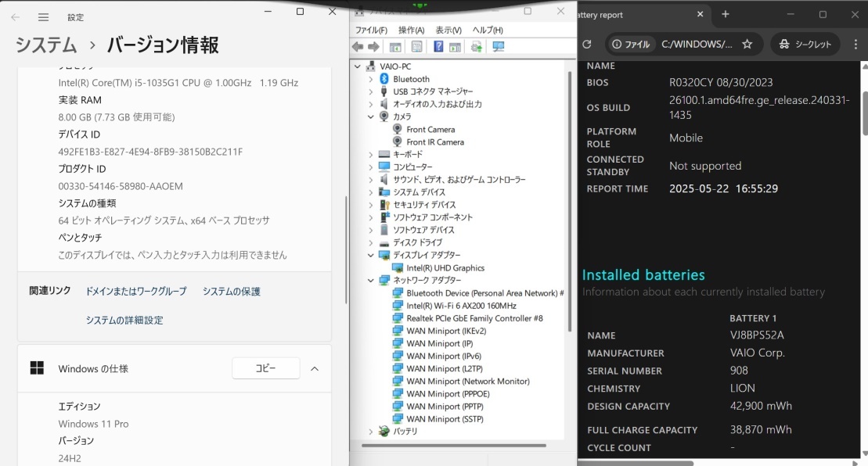Go back in the Settings window

tap(16, 17)
